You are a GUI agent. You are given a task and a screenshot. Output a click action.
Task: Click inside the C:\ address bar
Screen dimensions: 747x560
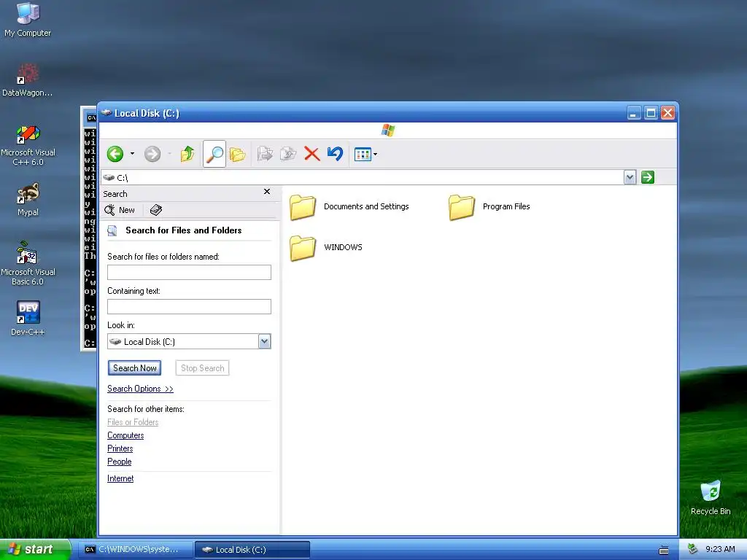click(362, 178)
